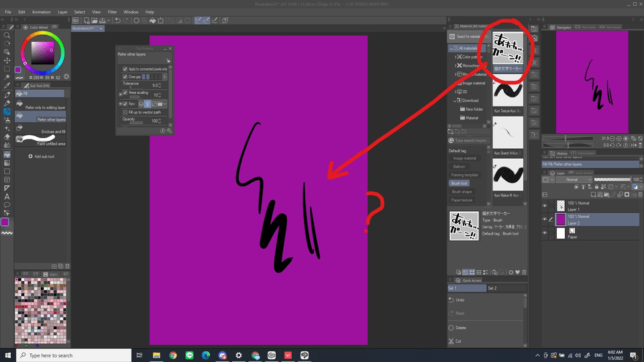Enable the Fill up to vector path checkbox
This screenshot has width=644, height=362.
pyautogui.click(x=125, y=112)
